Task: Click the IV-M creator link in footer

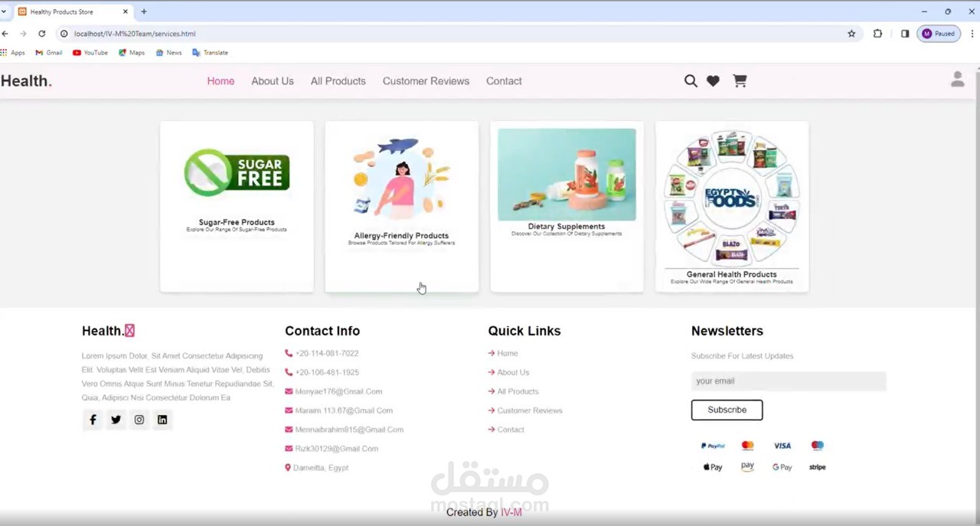Action: point(511,512)
